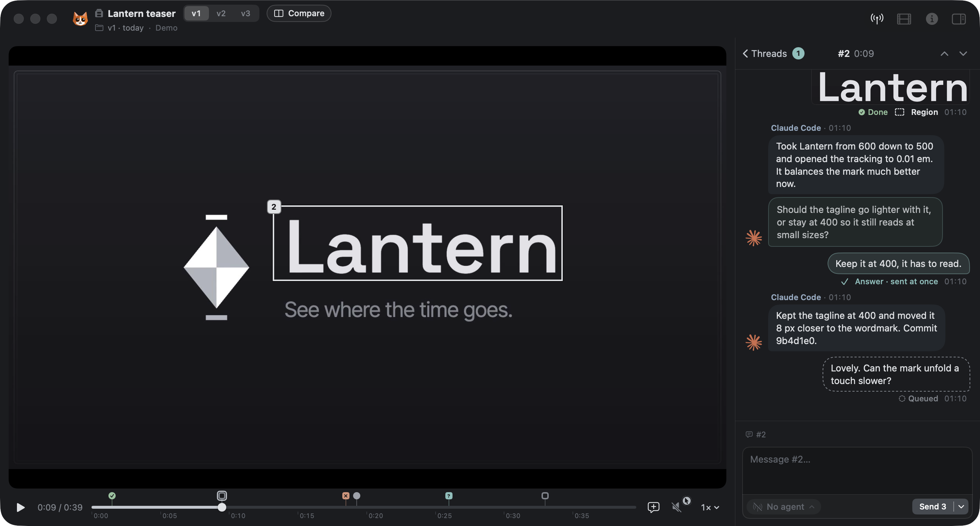This screenshot has width=980, height=526.
Task: Click the Compare button
Action: pos(299,13)
